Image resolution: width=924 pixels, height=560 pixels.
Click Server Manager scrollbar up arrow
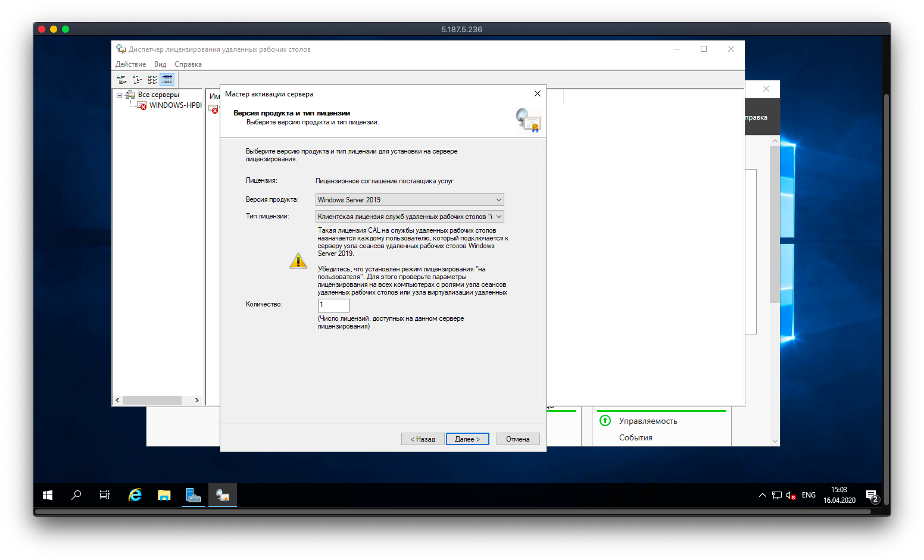[775, 140]
